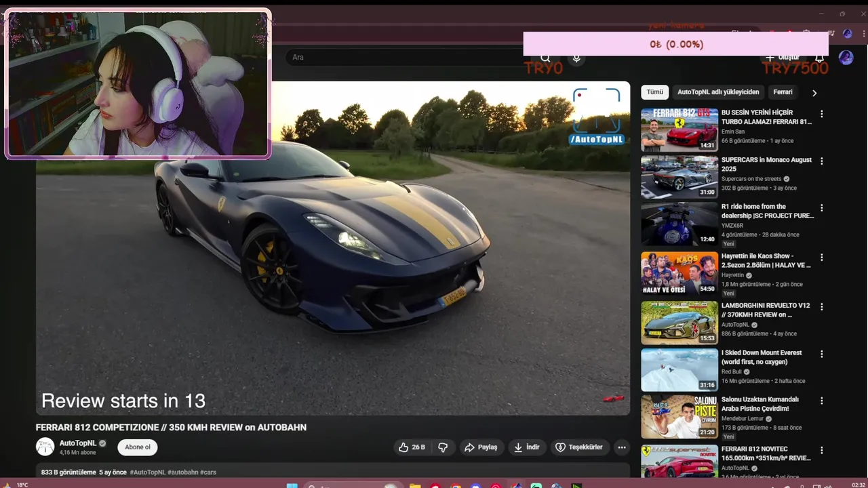Like the video with 26 B thumbs up
The image size is (868, 488).
click(x=412, y=447)
